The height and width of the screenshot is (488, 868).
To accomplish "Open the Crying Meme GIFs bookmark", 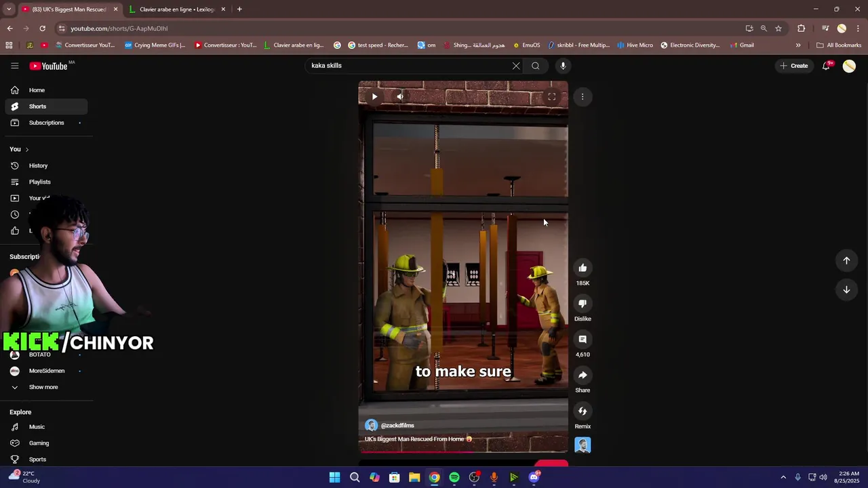I will pyautogui.click(x=155, y=45).
